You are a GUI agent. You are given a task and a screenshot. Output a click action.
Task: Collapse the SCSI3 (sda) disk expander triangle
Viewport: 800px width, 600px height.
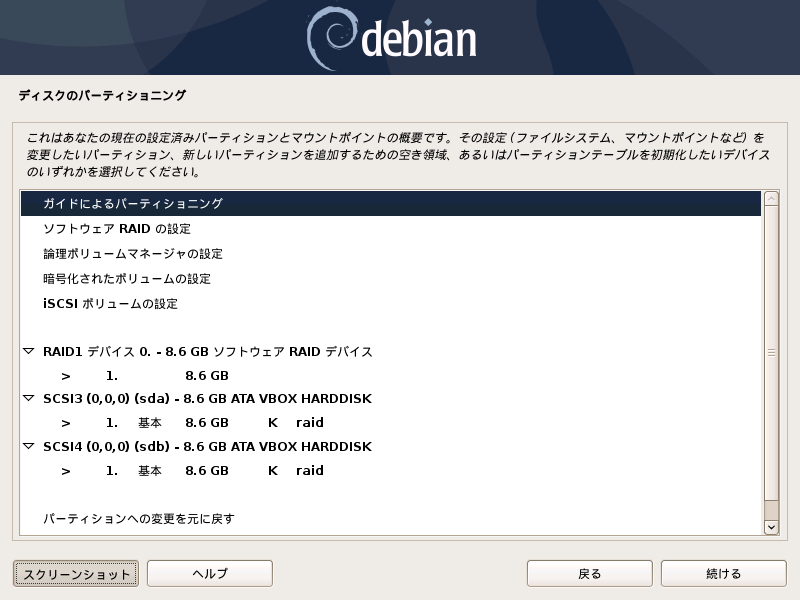(29, 398)
